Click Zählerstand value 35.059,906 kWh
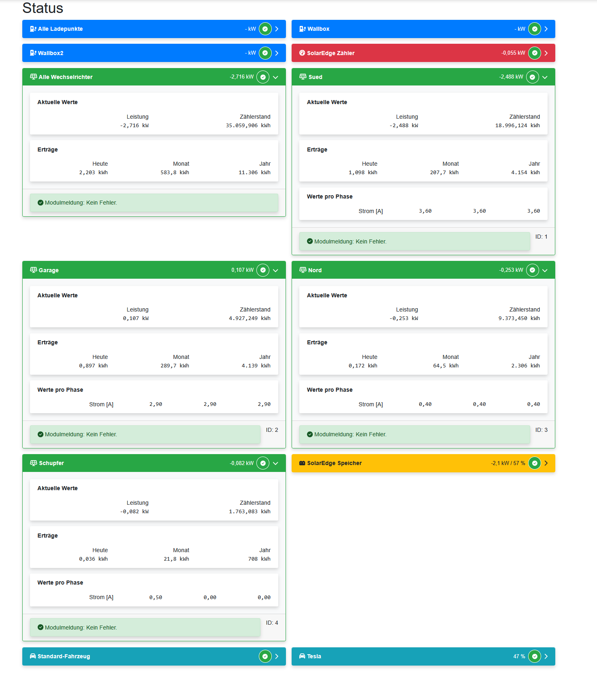 tap(248, 126)
